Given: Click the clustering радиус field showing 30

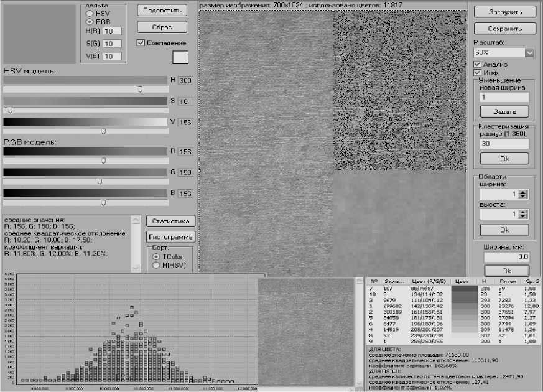Looking at the screenshot, I should pyautogui.click(x=504, y=144).
